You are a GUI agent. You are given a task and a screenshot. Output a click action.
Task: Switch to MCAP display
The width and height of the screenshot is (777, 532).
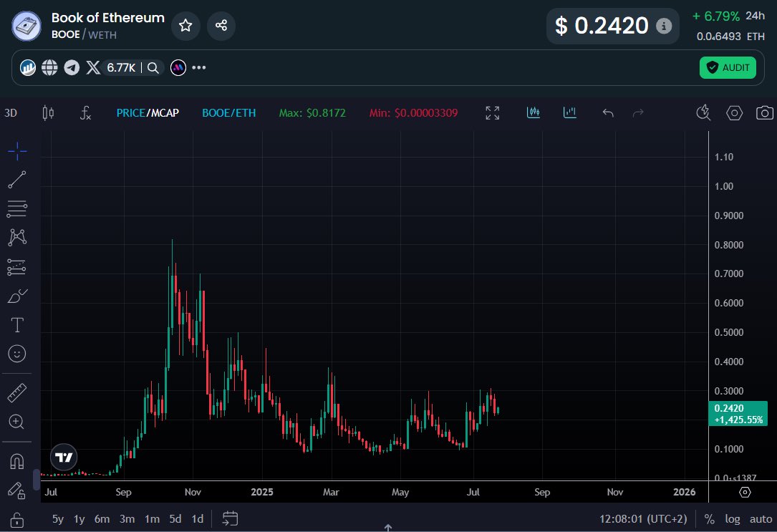pyautogui.click(x=165, y=113)
